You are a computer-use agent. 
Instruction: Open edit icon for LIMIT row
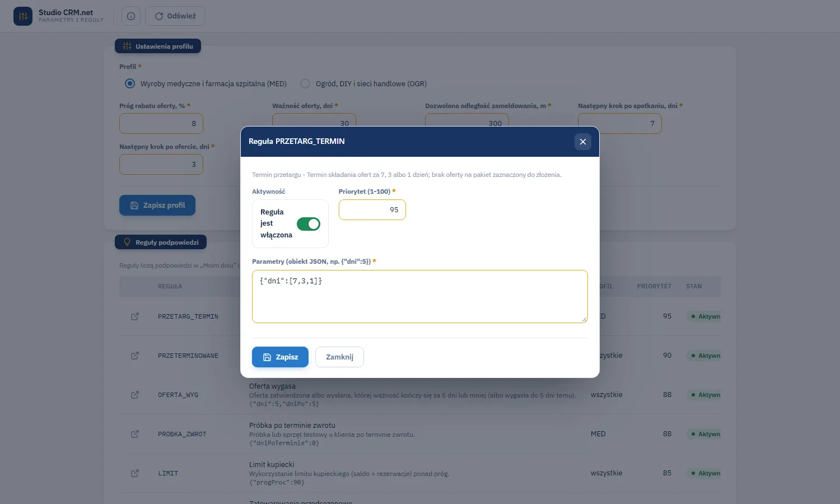tap(135, 473)
